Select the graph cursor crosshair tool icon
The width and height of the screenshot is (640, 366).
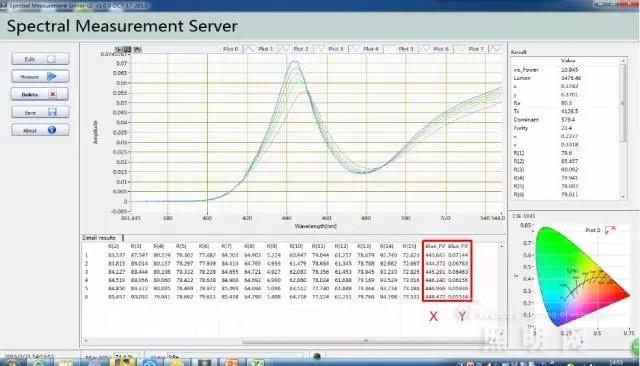(118, 49)
